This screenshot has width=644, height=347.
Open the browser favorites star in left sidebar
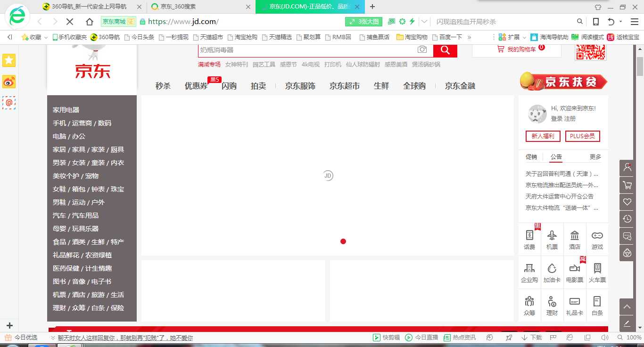pos(9,60)
